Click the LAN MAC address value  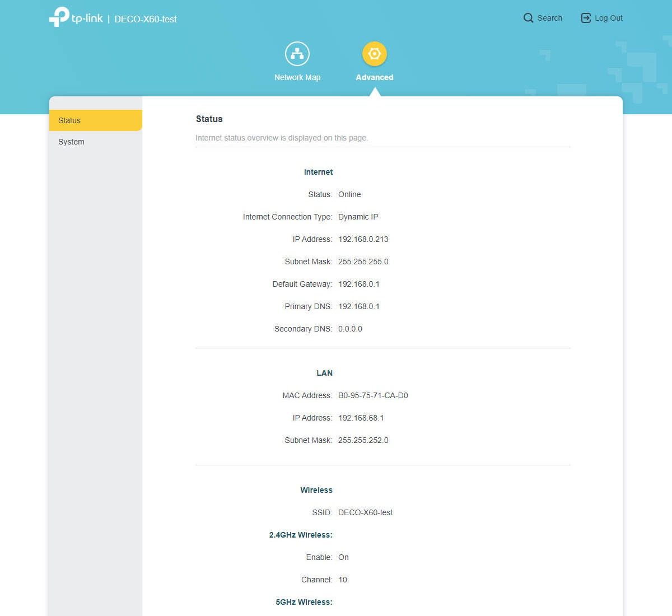tap(373, 395)
